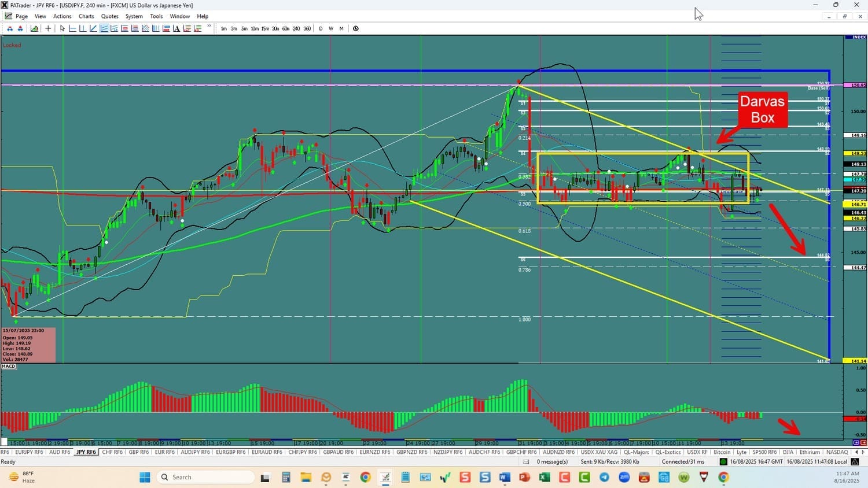
Task: Switch to the EURJPY RF6 tab
Action: point(29,452)
